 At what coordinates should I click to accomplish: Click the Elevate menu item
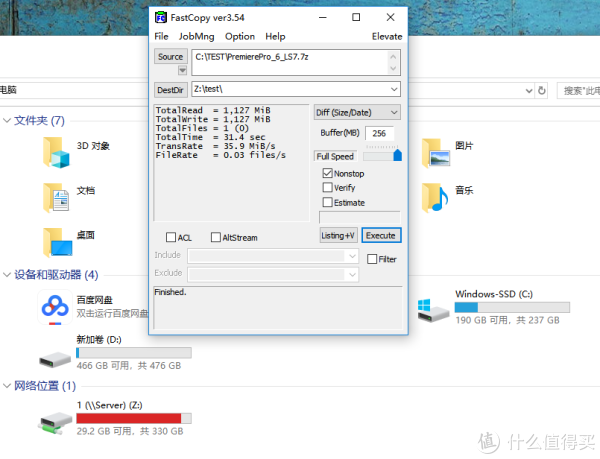point(387,36)
